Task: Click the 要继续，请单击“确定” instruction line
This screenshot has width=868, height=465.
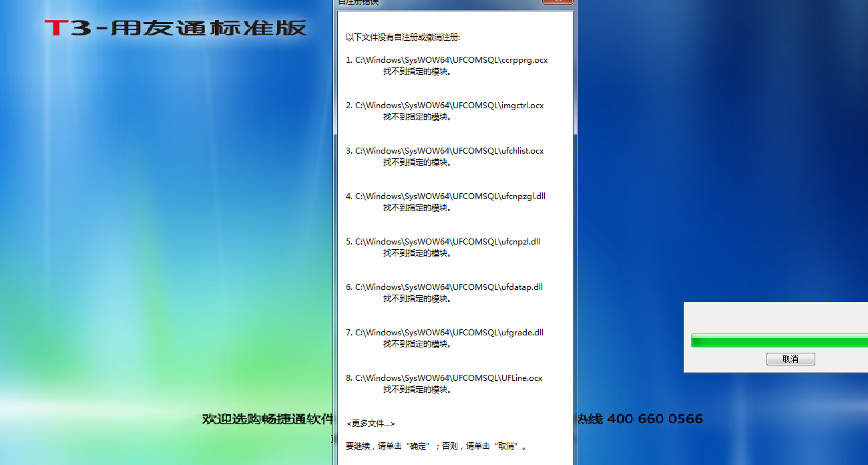Action: point(436,446)
